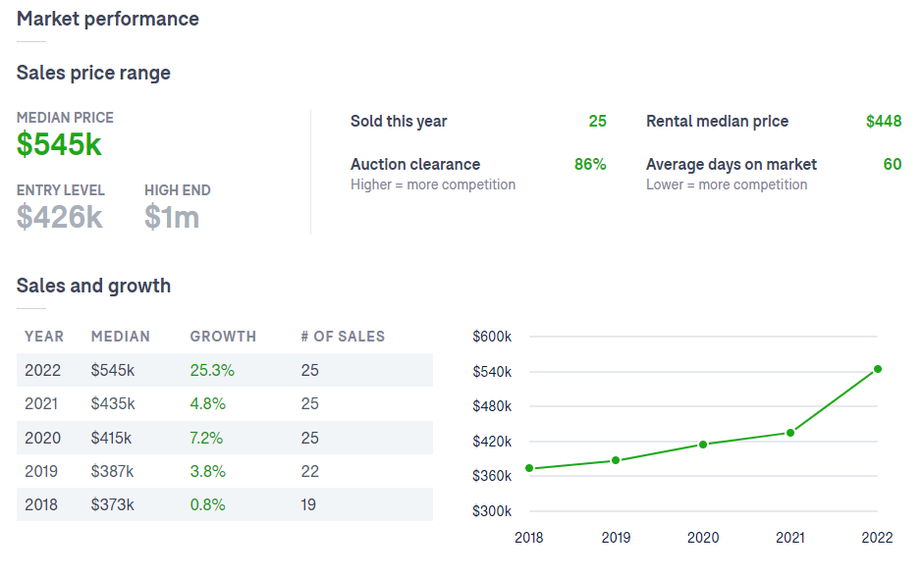Image resolution: width=924 pixels, height=578 pixels.
Task: Click the 2021 data point on the line chart
Action: tap(790, 433)
